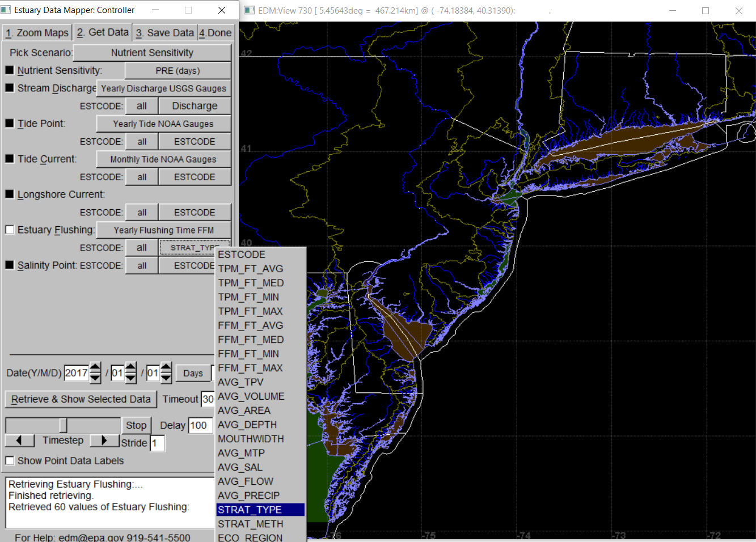Click the all button for Salinity Point ESTCODE

coord(141,265)
